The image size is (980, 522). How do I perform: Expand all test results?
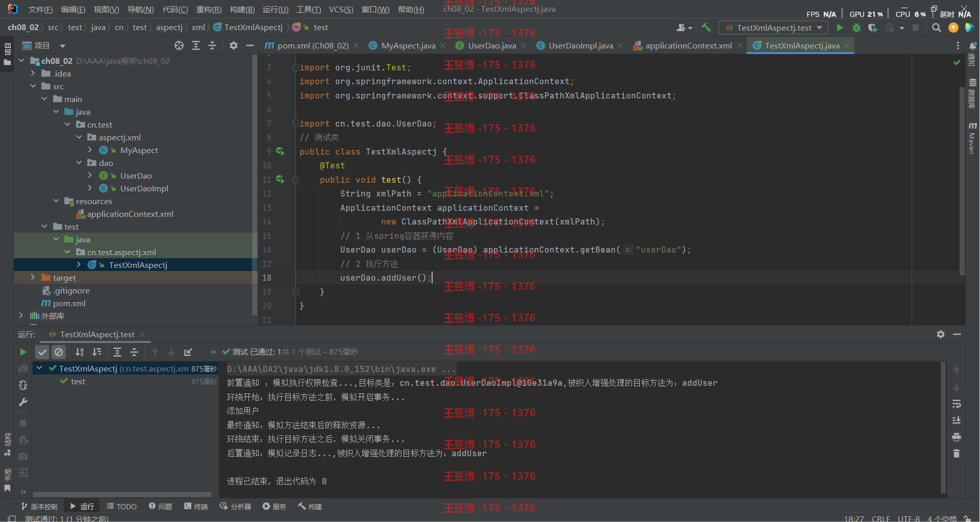tap(117, 352)
